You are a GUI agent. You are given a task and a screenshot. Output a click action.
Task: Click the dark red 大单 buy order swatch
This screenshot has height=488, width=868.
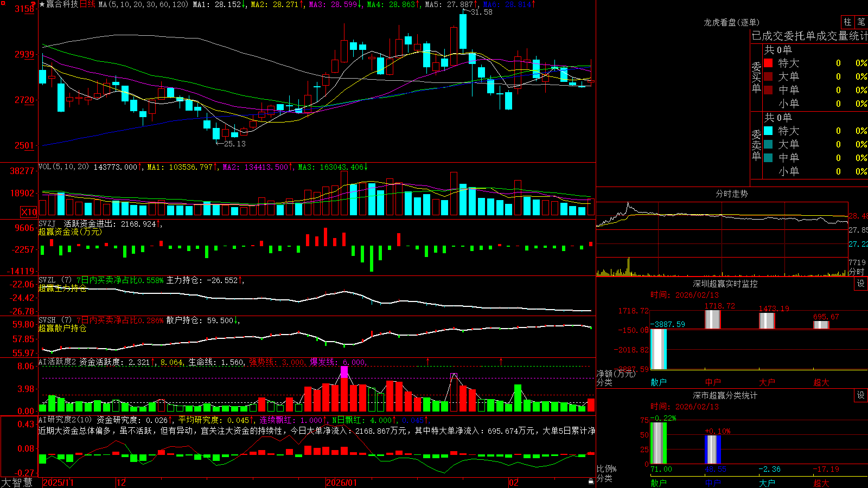point(768,76)
